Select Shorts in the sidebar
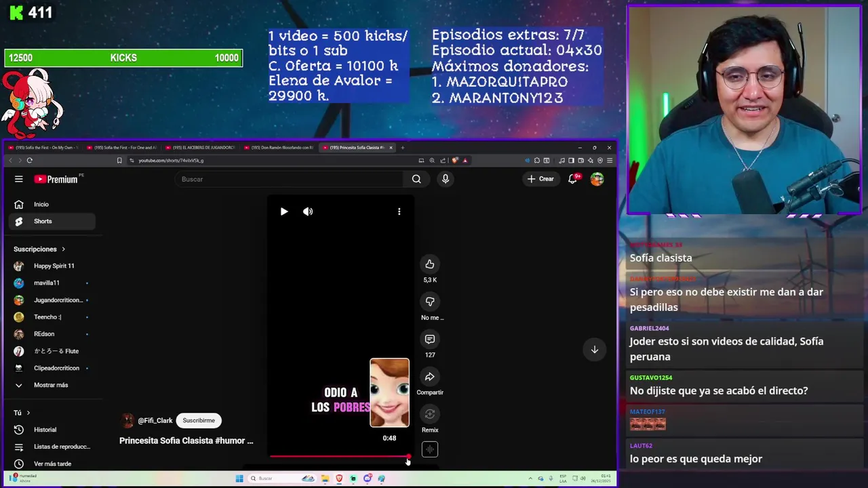The height and width of the screenshot is (488, 868). coord(52,221)
